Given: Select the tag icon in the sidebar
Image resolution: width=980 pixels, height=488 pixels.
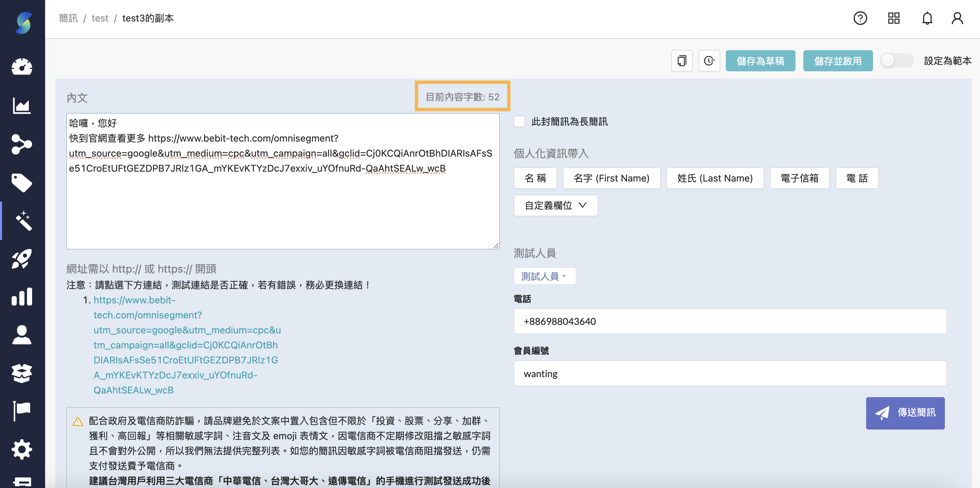Looking at the screenshot, I should click(22, 183).
